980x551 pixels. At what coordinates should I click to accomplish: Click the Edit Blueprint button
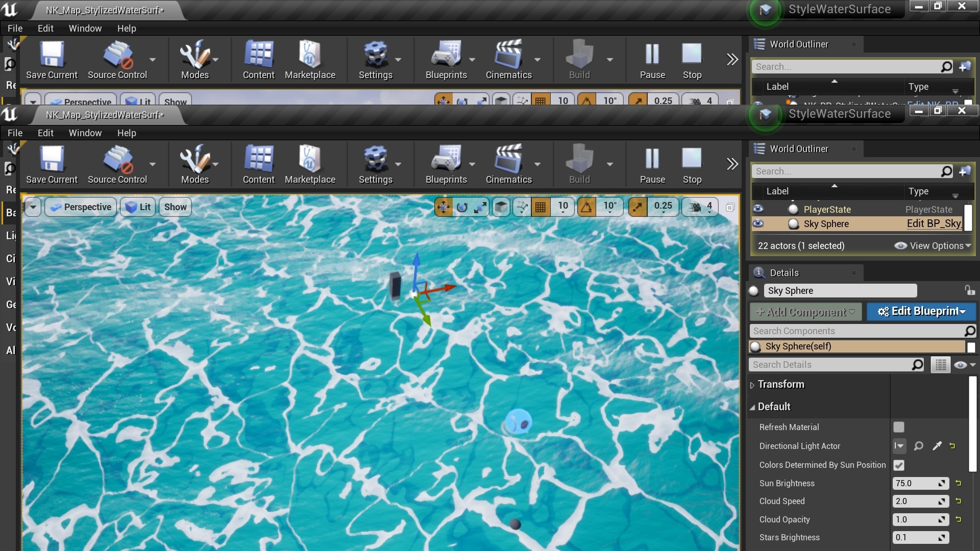tap(921, 312)
